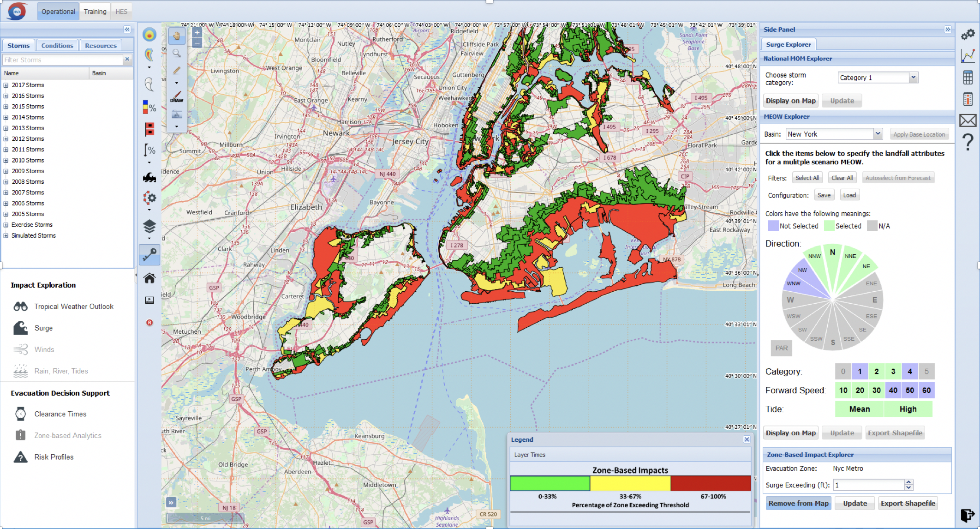
Task: Toggle the NNE direction wedge
Action: 849,257
